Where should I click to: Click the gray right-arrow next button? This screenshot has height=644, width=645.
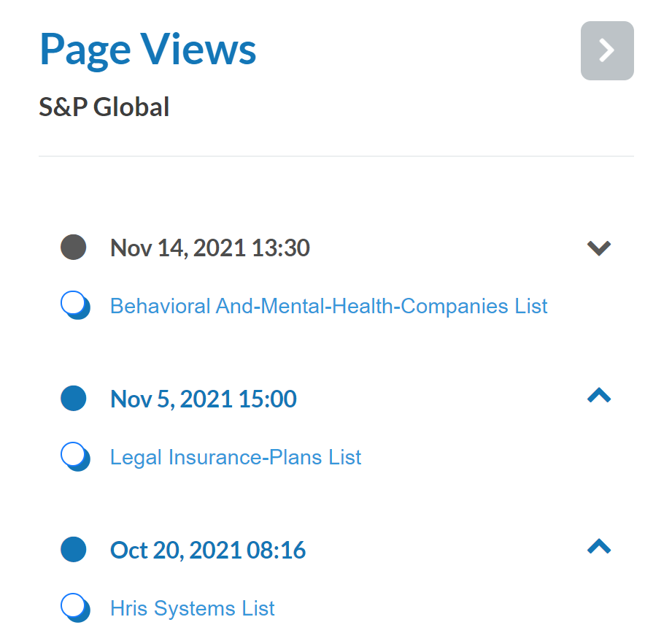pyautogui.click(x=606, y=50)
